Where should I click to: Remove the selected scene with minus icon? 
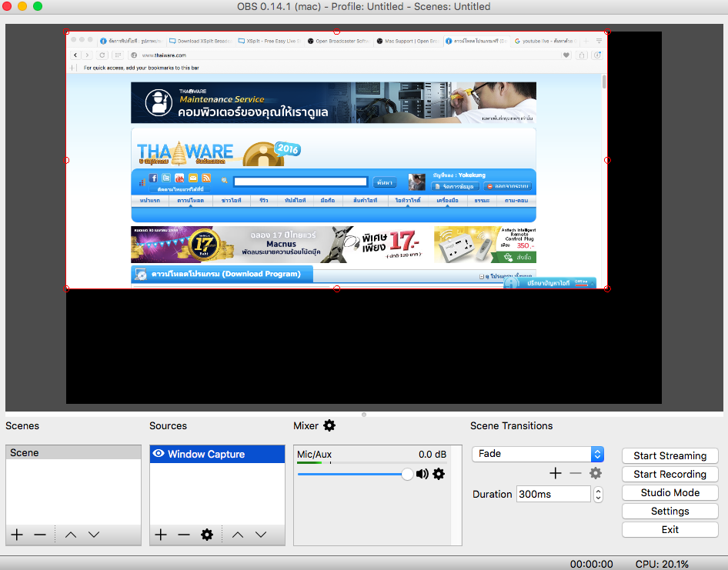click(x=40, y=535)
